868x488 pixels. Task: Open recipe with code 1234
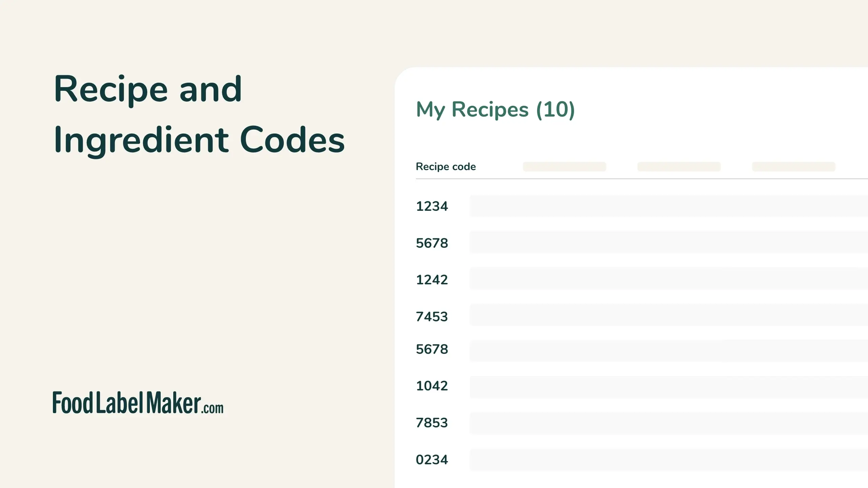click(432, 206)
